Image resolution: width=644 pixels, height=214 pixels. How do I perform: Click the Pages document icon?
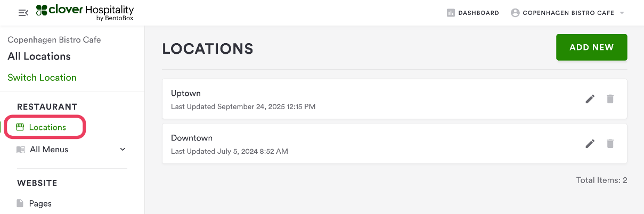click(x=20, y=203)
